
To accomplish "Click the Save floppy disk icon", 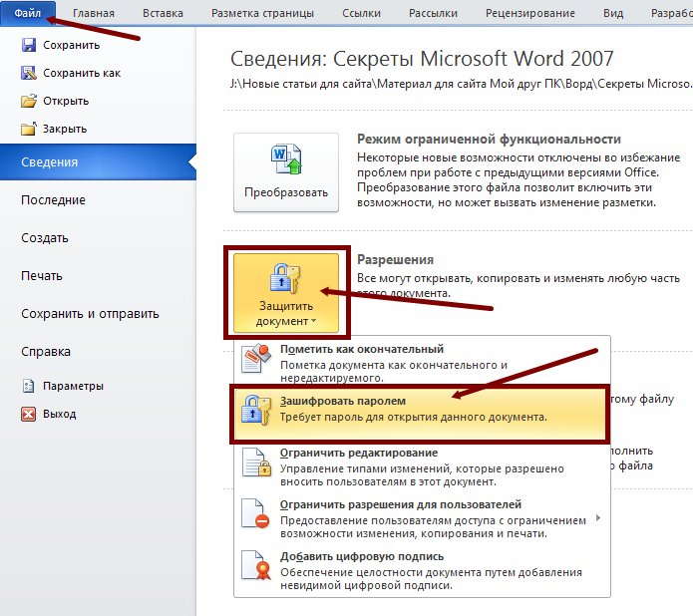I will [29, 45].
